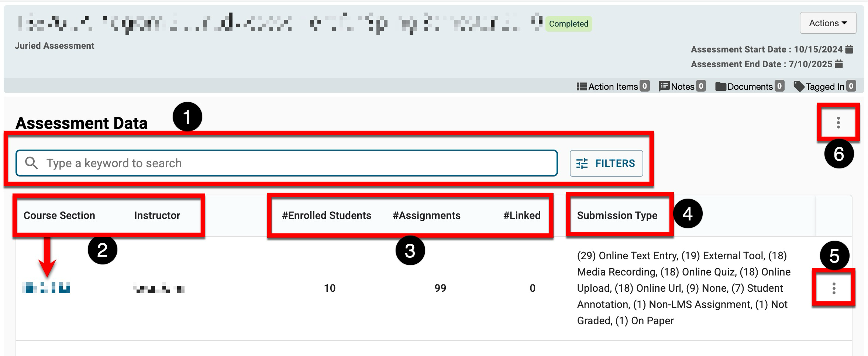Sort by the Course Section column
The image size is (868, 356).
tap(59, 215)
